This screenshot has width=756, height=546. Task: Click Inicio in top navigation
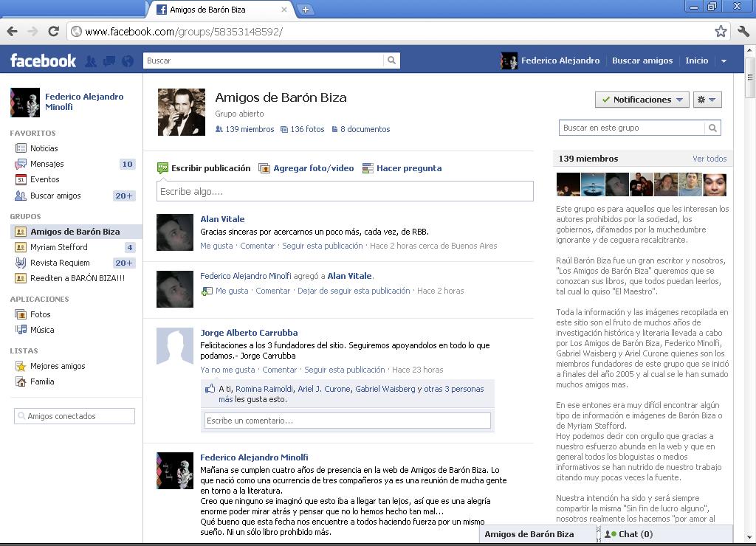pyautogui.click(x=697, y=61)
